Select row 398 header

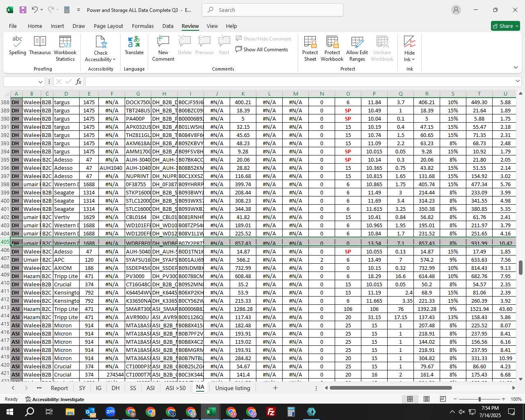coord(5,184)
